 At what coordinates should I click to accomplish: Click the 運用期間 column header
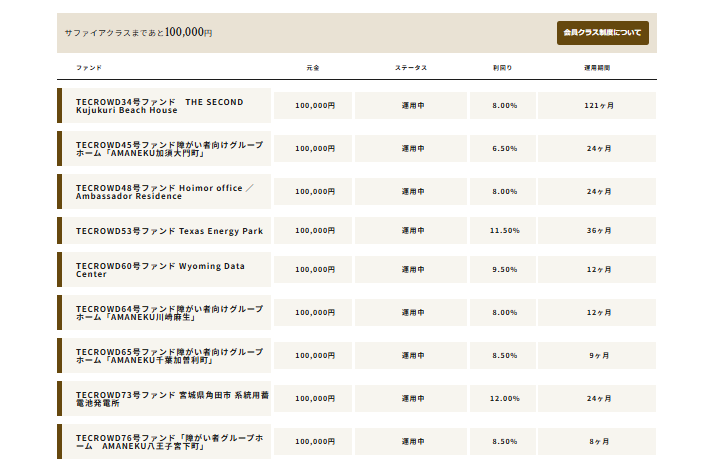point(597,68)
